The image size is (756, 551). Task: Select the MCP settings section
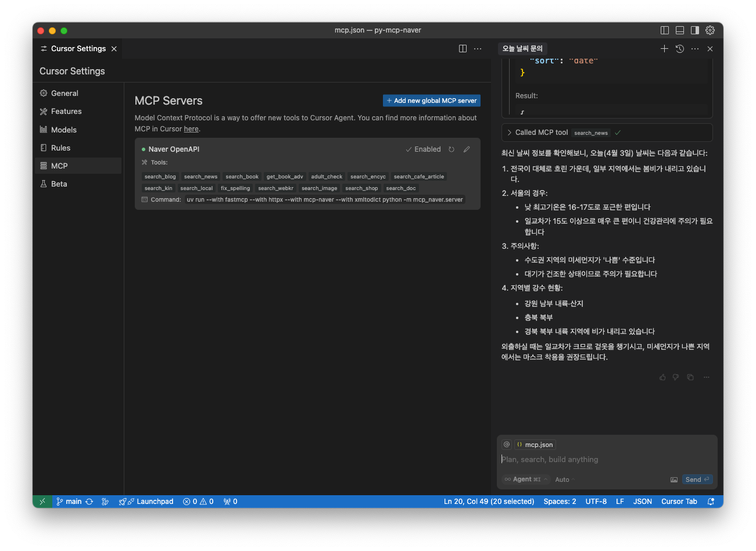[x=78, y=166]
